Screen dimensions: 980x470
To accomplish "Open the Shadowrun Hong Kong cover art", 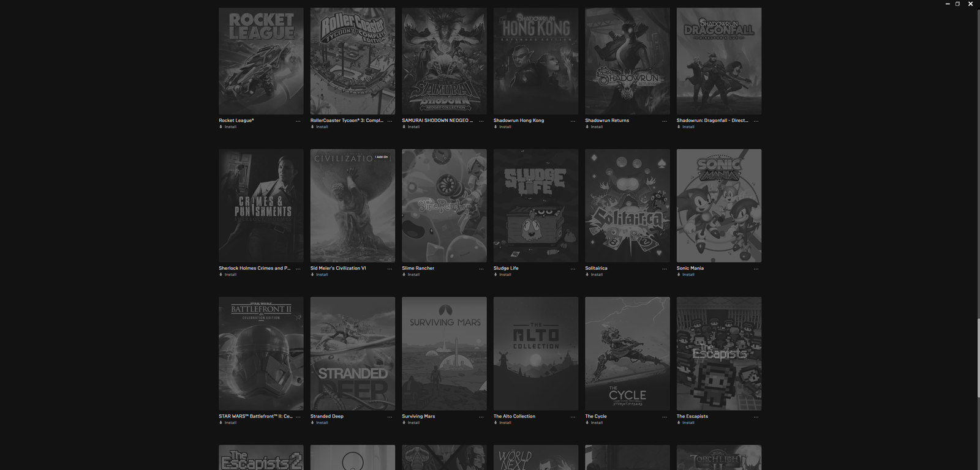I will 536,61.
